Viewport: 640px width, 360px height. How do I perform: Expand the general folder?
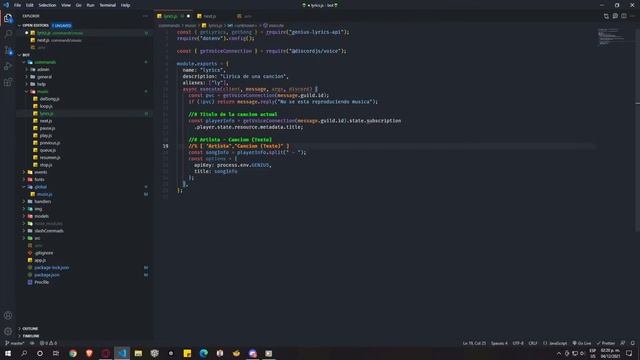pyautogui.click(x=44, y=77)
